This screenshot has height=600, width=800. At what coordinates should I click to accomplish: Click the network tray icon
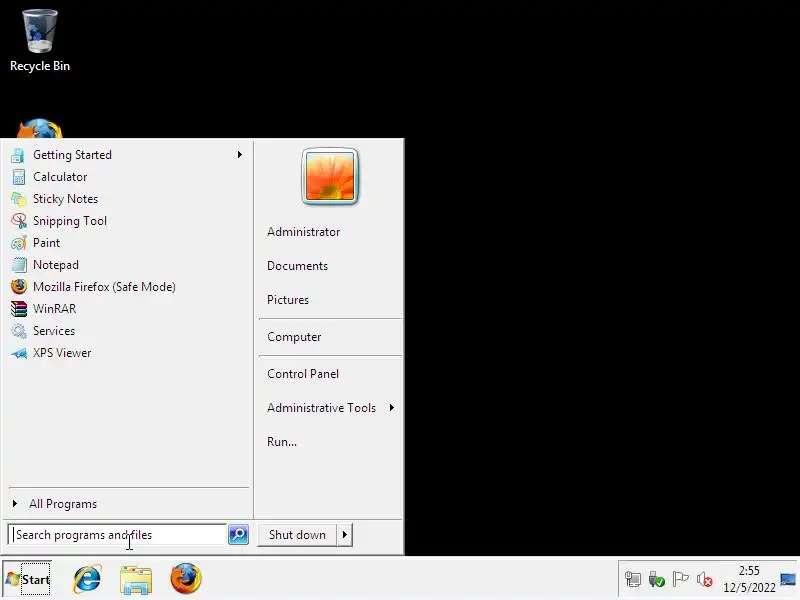(x=633, y=579)
